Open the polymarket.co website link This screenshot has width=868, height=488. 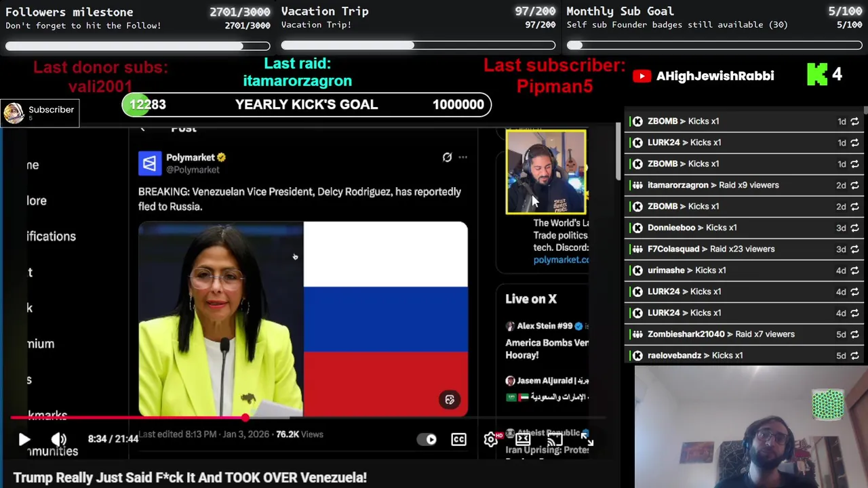(561, 260)
